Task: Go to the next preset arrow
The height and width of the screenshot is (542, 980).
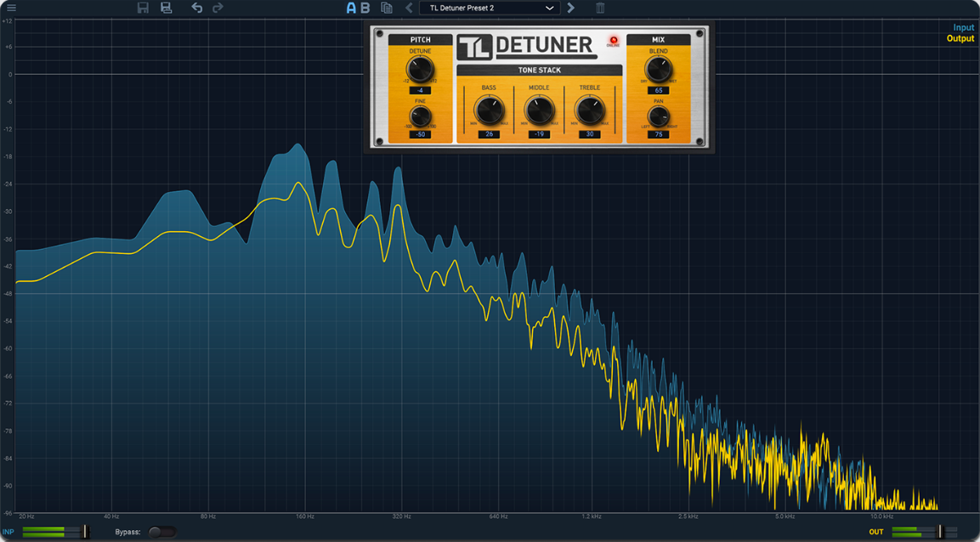Action: coord(570,8)
